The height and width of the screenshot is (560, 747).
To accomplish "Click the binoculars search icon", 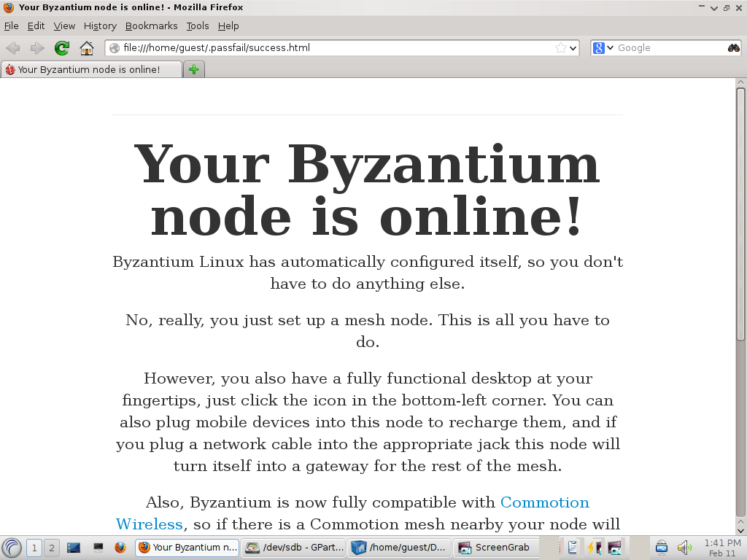I will (x=734, y=47).
